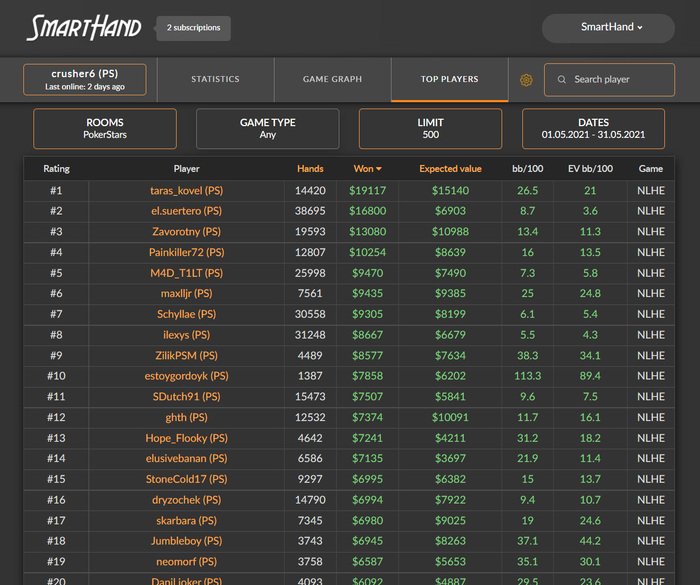Select the Top Players tab
The height and width of the screenshot is (585, 700).
pyautogui.click(x=449, y=80)
